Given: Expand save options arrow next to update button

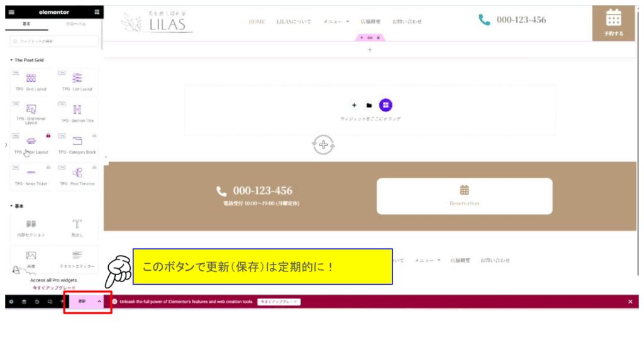Looking at the screenshot, I should click(99, 302).
